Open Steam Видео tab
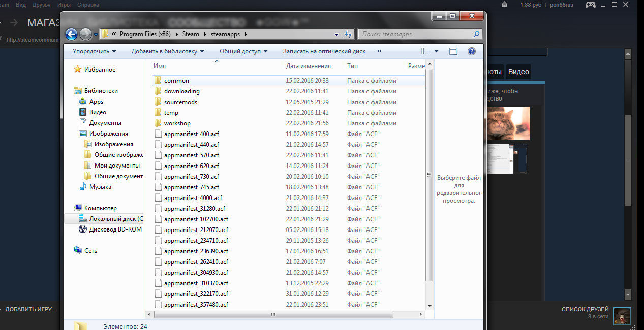The image size is (644, 330). [x=518, y=72]
